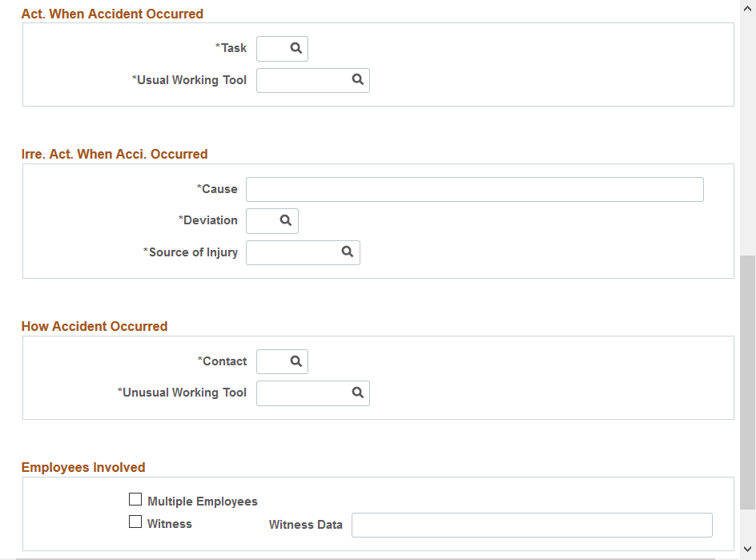Enable the Multiple Employees checkbox
Image resolution: width=756 pixels, height=560 pixels.
[135, 498]
